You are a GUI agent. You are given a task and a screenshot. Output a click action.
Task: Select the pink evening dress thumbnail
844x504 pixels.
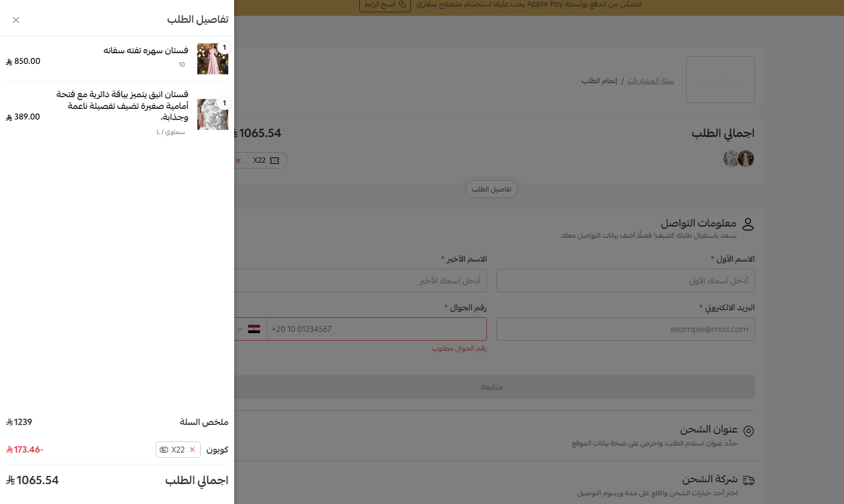coord(212,59)
